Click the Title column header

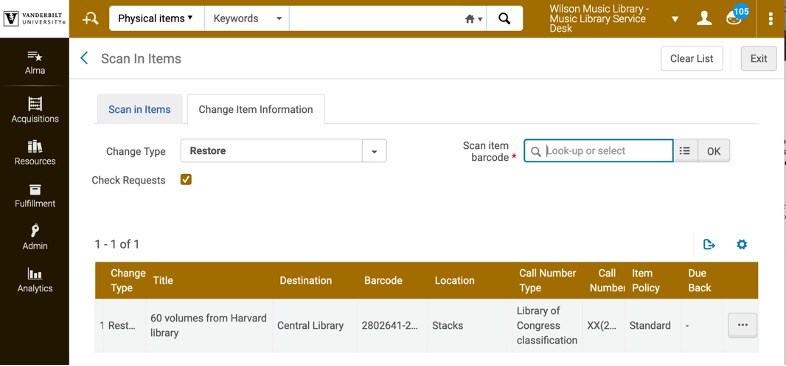coord(163,281)
